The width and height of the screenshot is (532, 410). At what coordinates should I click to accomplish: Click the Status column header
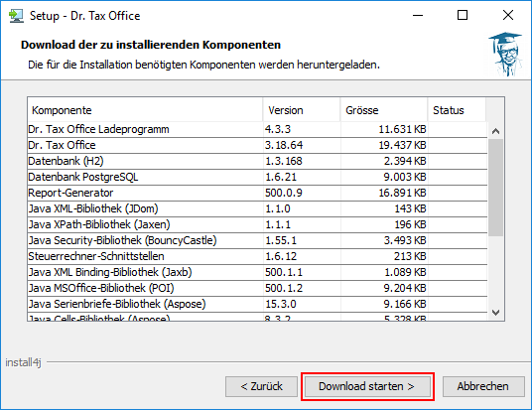(x=457, y=110)
